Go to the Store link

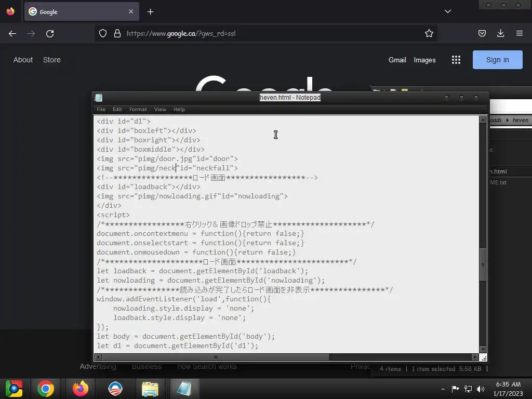pyautogui.click(x=52, y=60)
